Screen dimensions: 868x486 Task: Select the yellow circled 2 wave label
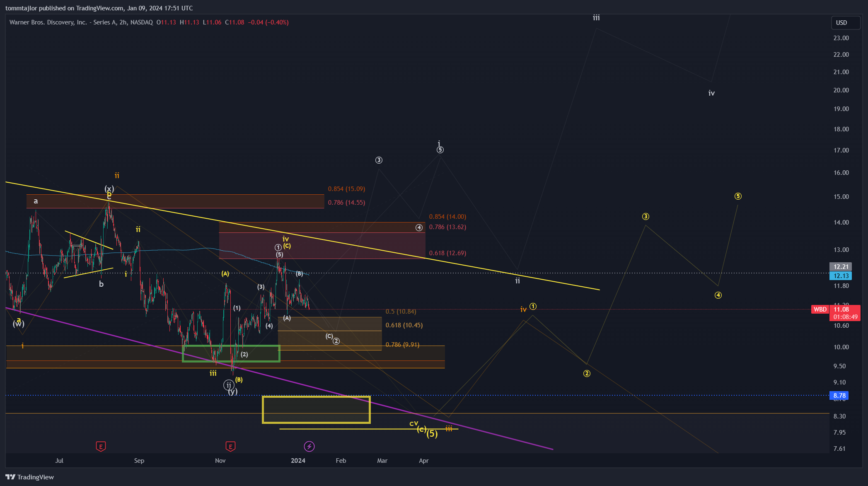coord(587,374)
